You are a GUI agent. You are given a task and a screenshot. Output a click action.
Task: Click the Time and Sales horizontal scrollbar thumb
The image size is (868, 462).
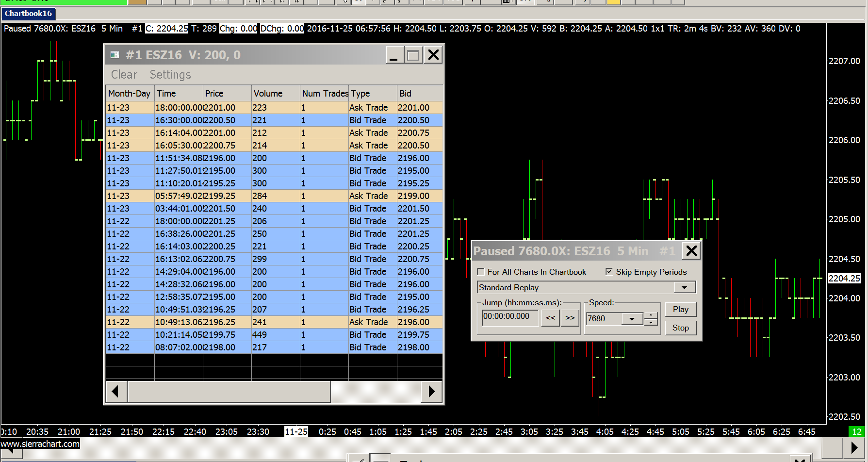point(229,392)
